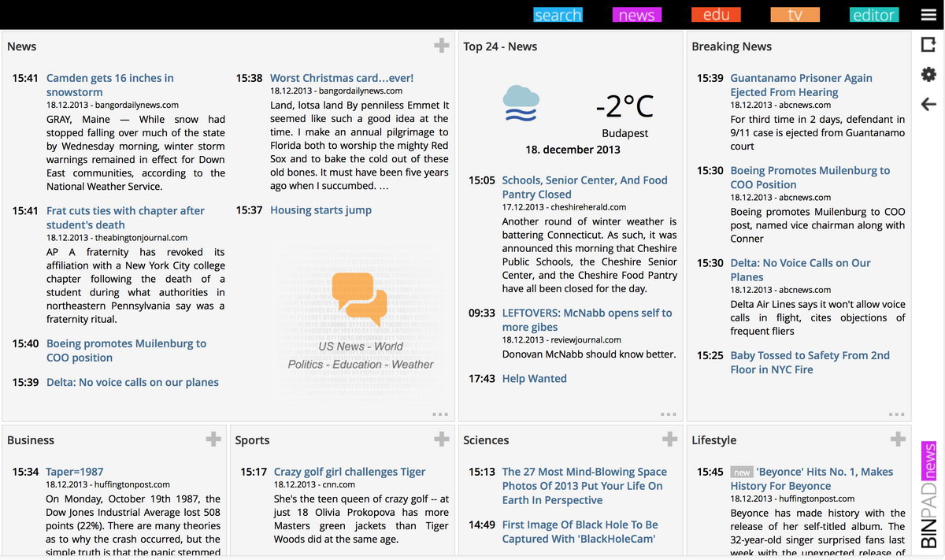Click plus icon in Sports panel
This screenshot has height=560, width=945.
pyautogui.click(x=442, y=439)
